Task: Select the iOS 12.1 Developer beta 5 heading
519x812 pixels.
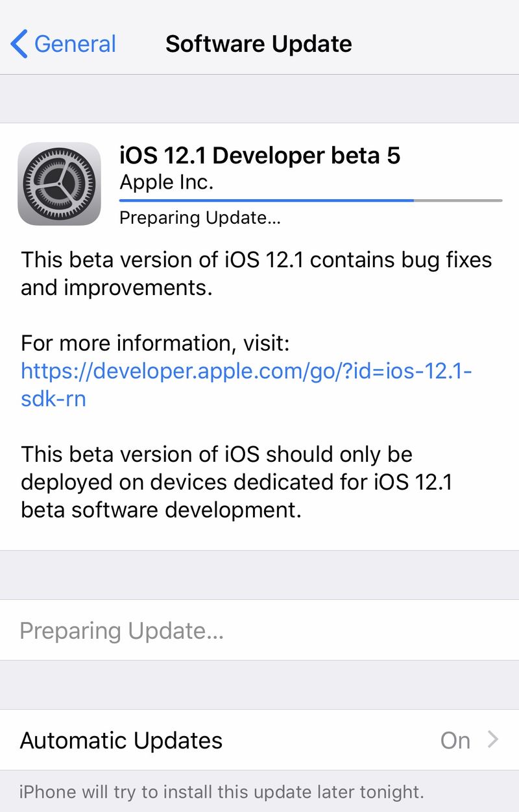Action: click(260, 156)
